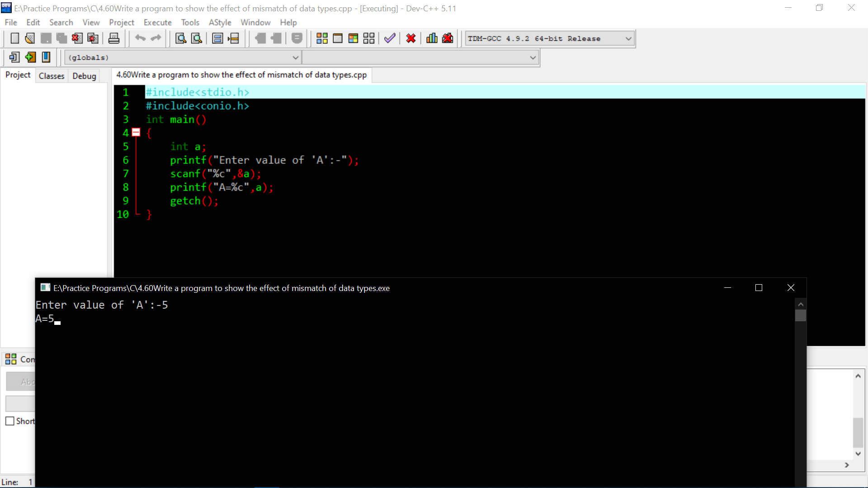Click the new project item icon in second toolbar
The width and height of the screenshot is (868, 488).
(14, 57)
